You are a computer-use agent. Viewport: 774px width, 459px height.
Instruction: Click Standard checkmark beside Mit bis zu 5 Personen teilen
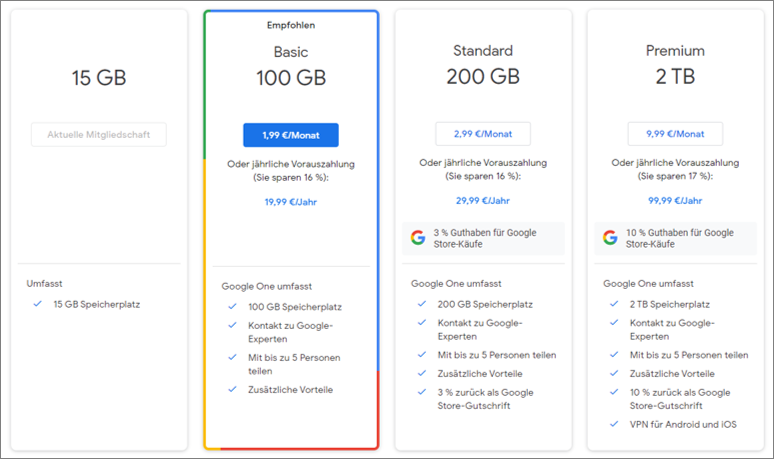click(422, 354)
